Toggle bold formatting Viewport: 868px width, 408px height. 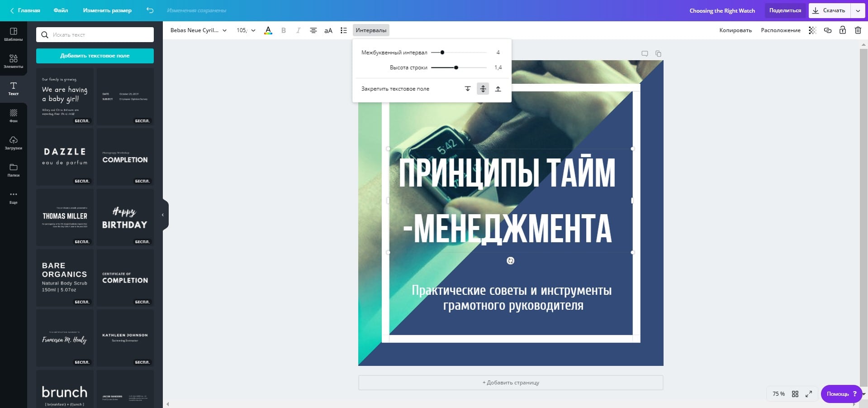(284, 30)
